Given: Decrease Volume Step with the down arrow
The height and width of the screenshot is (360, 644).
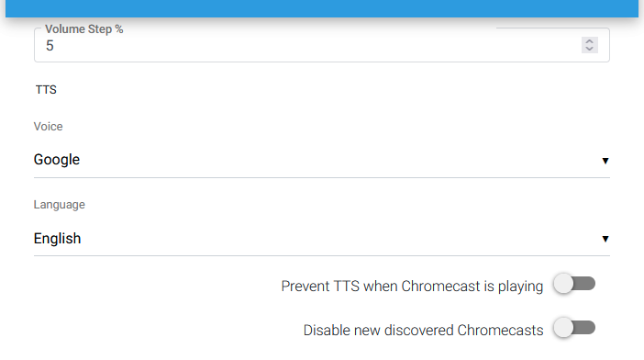Looking at the screenshot, I should coord(589,49).
